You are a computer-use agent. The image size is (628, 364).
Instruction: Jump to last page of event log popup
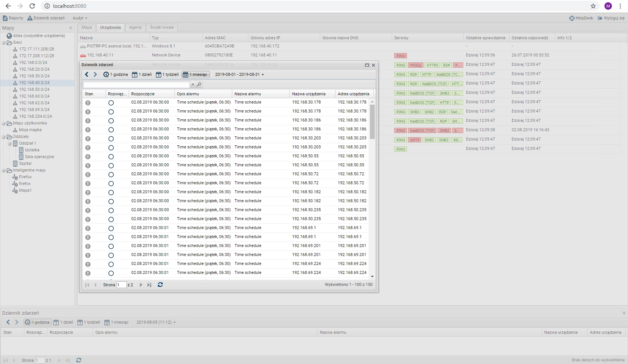(x=149, y=285)
